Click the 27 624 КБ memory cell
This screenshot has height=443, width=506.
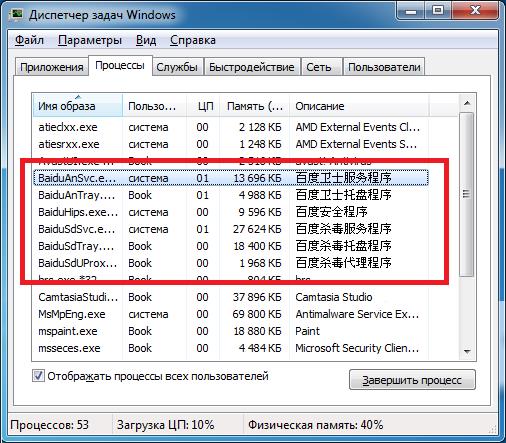pos(257,229)
